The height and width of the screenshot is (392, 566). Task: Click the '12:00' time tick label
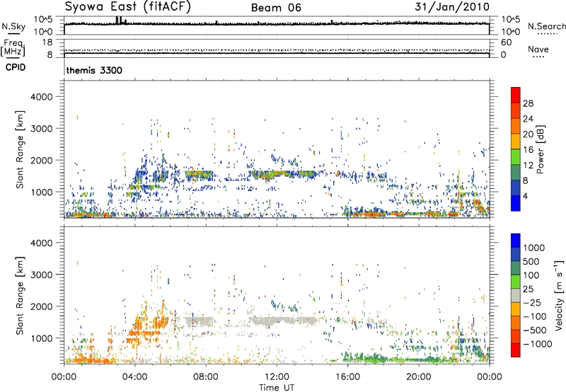[277, 377]
